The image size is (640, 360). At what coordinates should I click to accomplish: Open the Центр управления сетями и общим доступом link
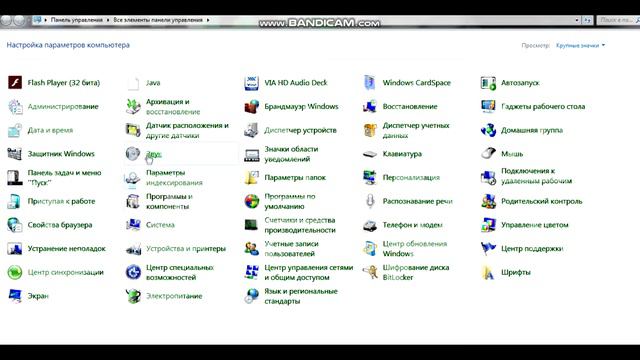click(309, 272)
